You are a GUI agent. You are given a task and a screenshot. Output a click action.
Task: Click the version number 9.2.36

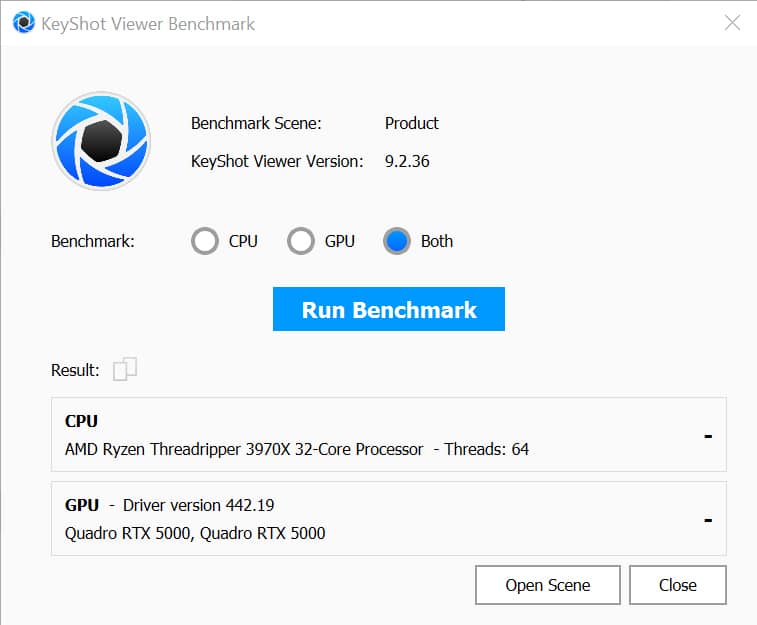(x=407, y=160)
